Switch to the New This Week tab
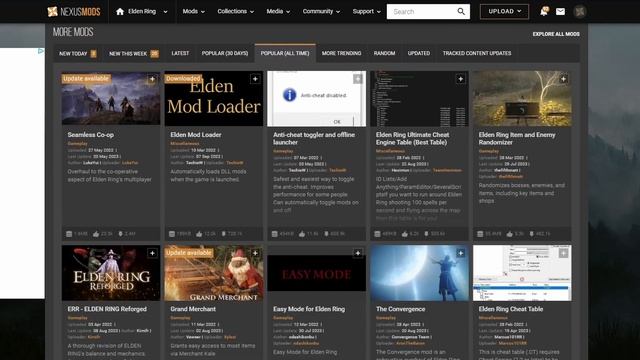Image resolution: width=640 pixels, height=360 pixels. [x=133, y=53]
